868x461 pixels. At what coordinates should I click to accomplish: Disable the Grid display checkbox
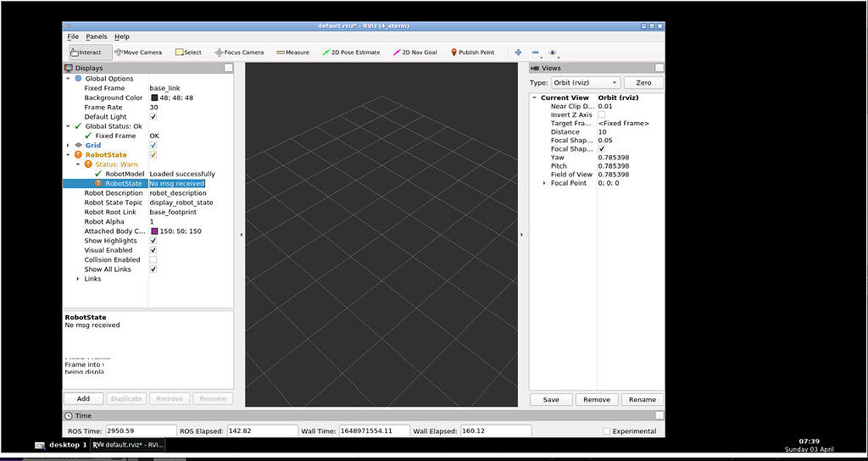pos(153,146)
